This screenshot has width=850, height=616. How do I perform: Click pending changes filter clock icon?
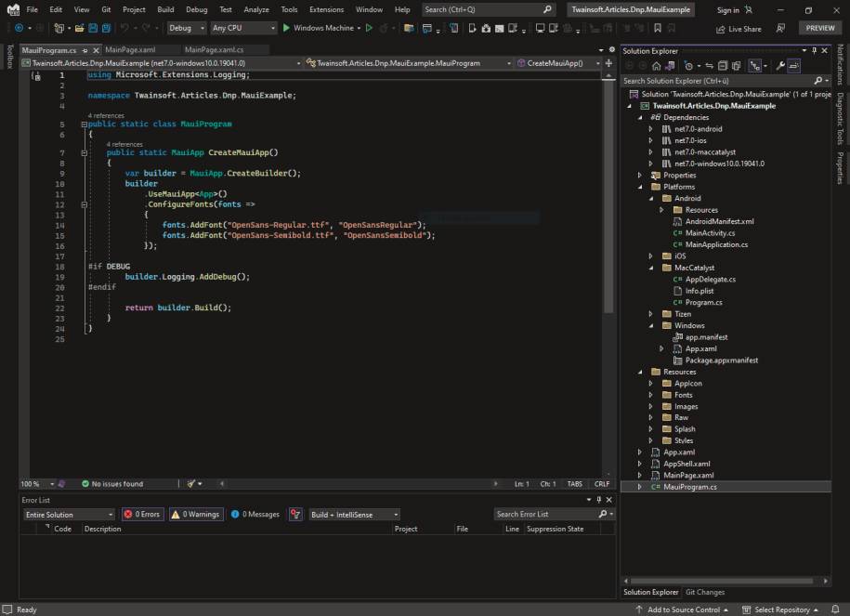(x=688, y=66)
